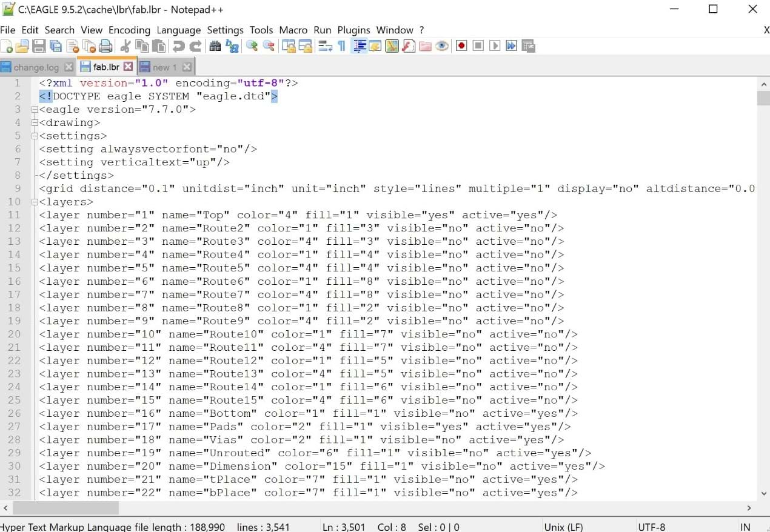Open the Folder as Workspace icon

click(425, 46)
